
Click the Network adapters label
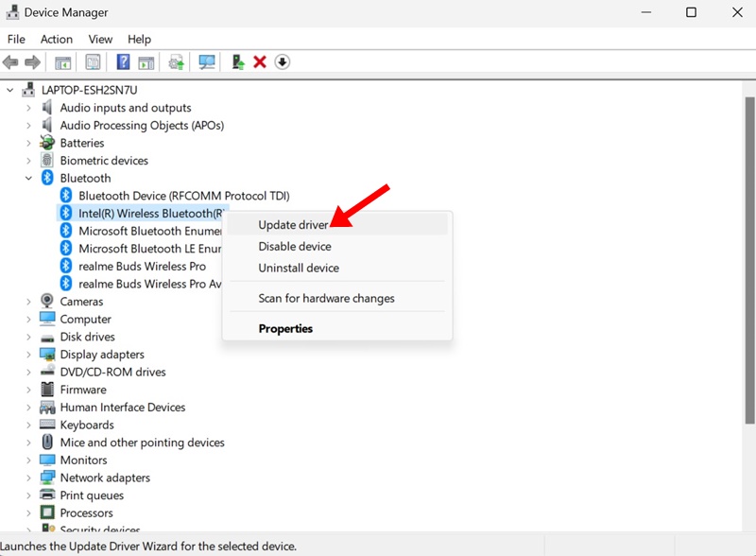(x=105, y=478)
